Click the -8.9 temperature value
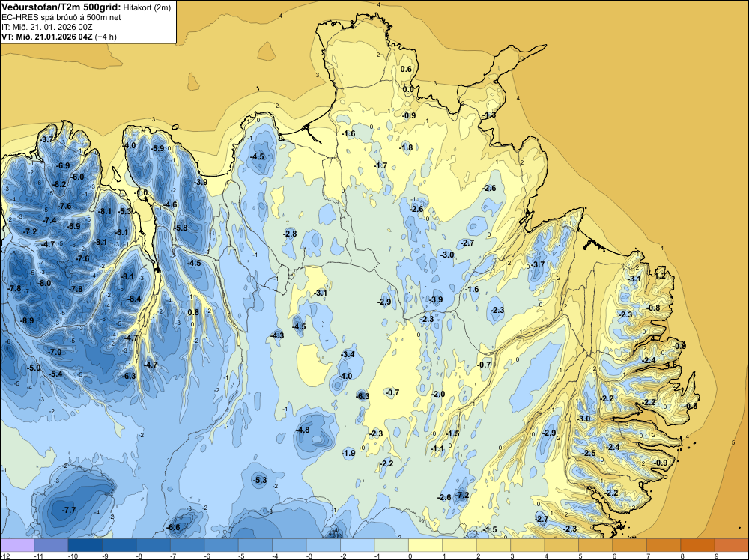The image size is (749, 560). (x=27, y=320)
